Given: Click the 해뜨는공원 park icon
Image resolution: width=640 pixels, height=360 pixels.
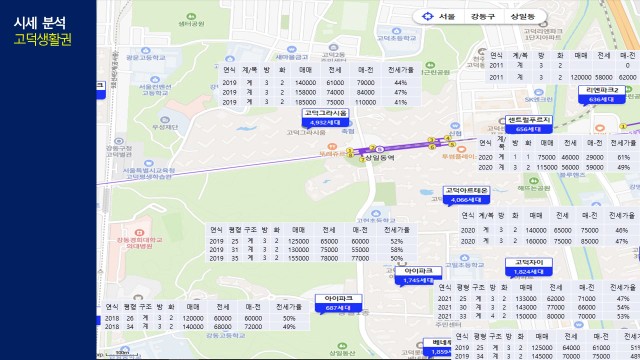Looking at the screenshot, I should (x=533, y=181).
